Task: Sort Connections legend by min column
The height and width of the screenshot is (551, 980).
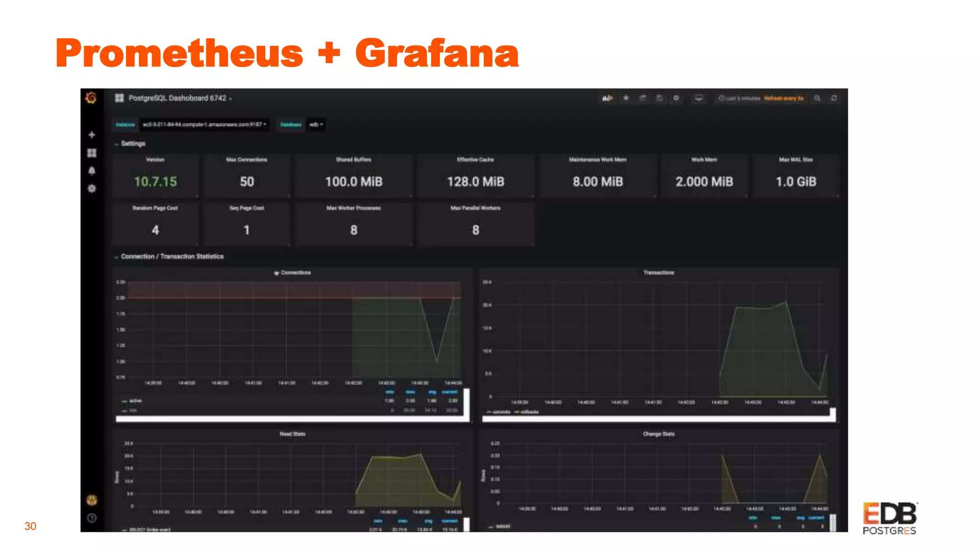Action: pyautogui.click(x=390, y=392)
